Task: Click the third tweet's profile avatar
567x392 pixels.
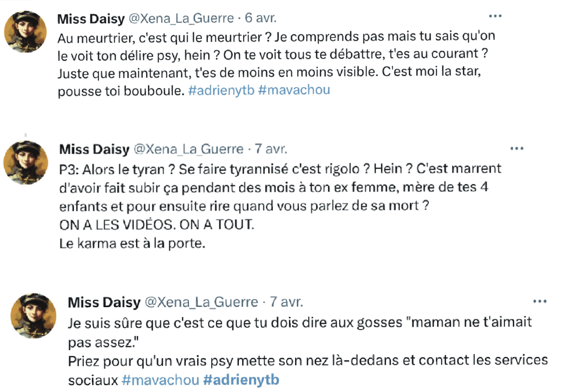Action: click(x=33, y=315)
